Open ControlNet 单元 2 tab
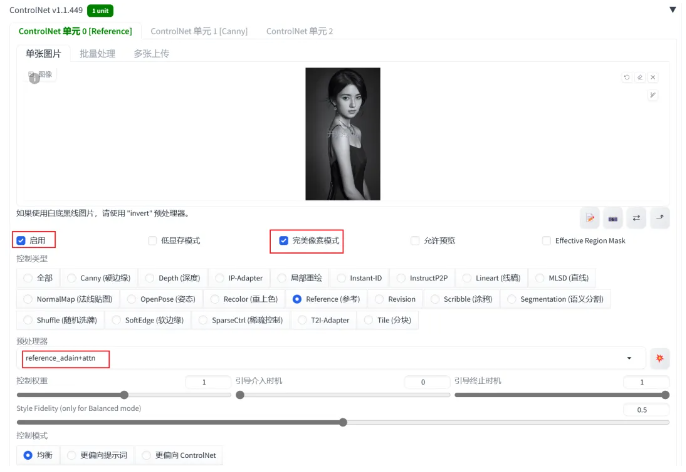Screen dimensions: 686x472 pyautogui.click(x=300, y=31)
